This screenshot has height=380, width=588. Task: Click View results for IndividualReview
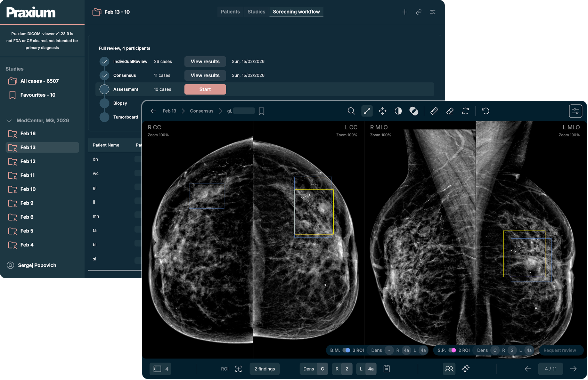(205, 62)
